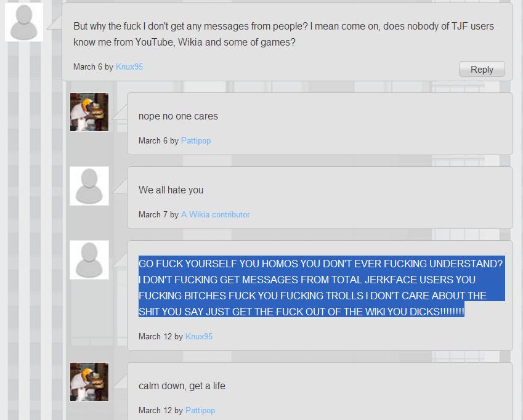Click gray avatar beside the highlighted caps reply
Screen dimensions: 523x420
pos(89,260)
